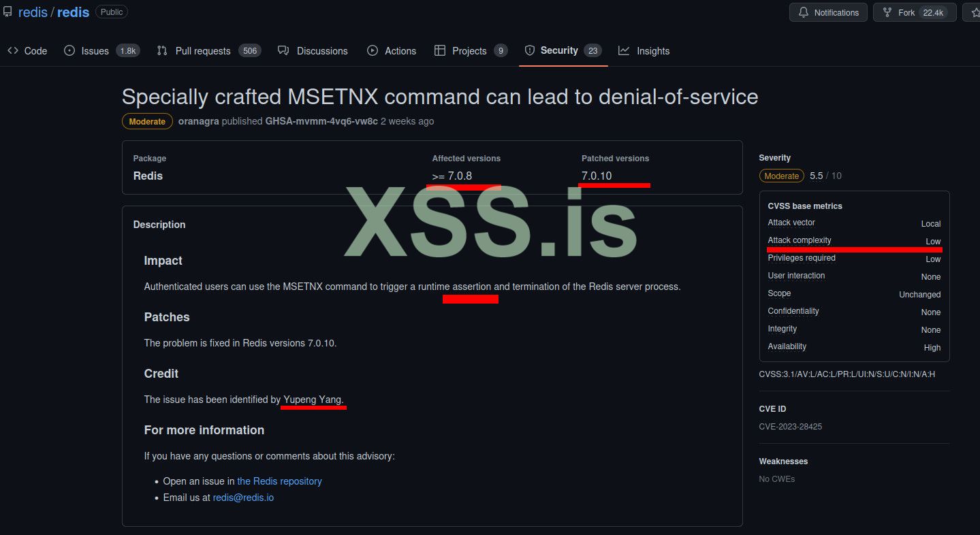The width and height of the screenshot is (980, 535).
Task: Click the Discussions speech bubble icon
Action: (284, 51)
